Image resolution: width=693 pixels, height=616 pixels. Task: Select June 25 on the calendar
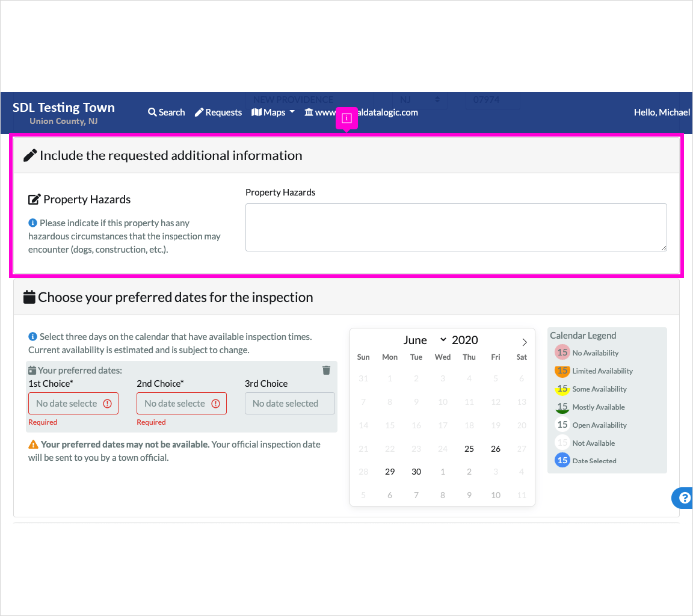tap(469, 449)
